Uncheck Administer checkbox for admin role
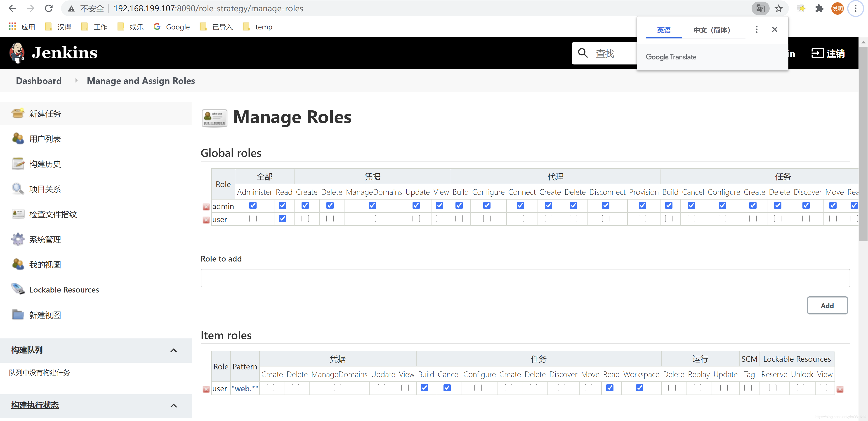Image resolution: width=868 pixels, height=421 pixels. [x=253, y=205]
